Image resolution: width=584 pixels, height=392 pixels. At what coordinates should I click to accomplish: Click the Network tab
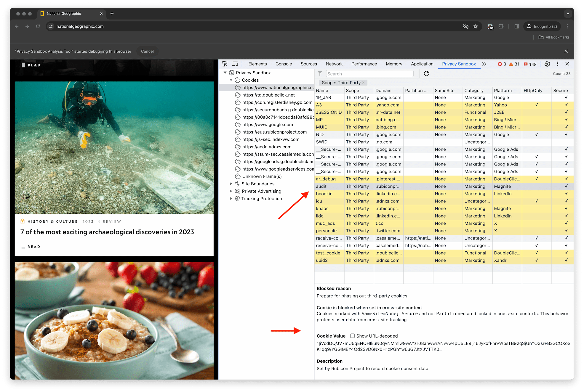(334, 64)
